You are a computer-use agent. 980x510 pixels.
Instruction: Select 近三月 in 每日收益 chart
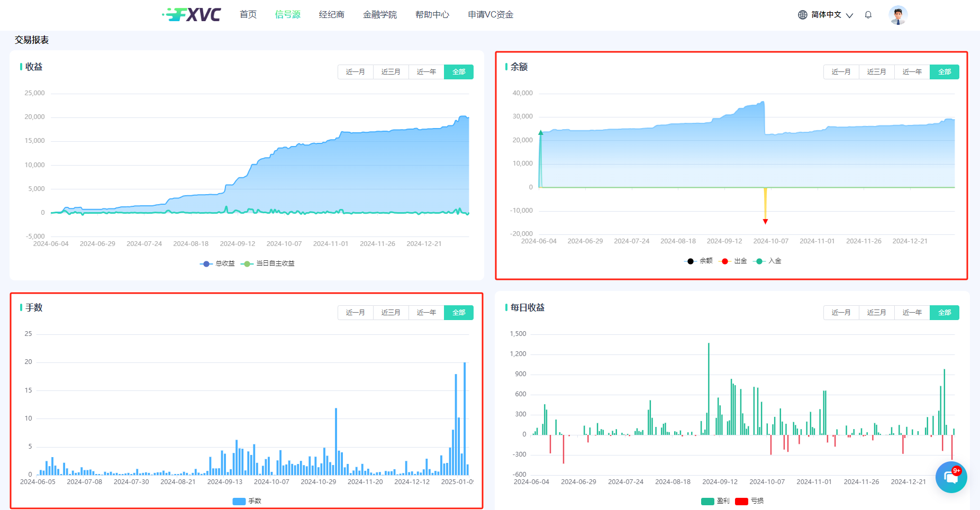[x=877, y=313]
